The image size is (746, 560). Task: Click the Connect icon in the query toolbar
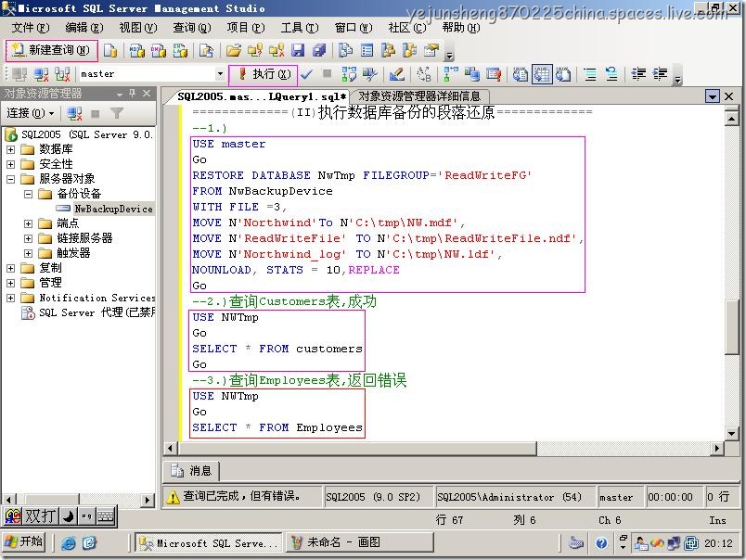[19, 74]
